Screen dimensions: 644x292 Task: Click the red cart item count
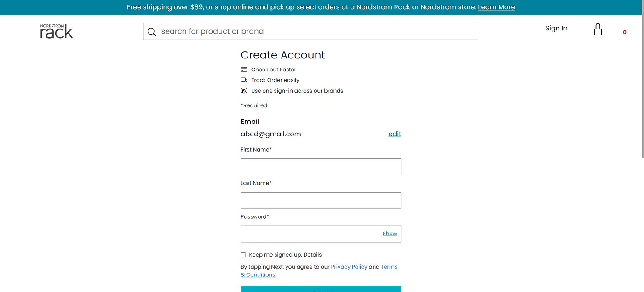[624, 32]
